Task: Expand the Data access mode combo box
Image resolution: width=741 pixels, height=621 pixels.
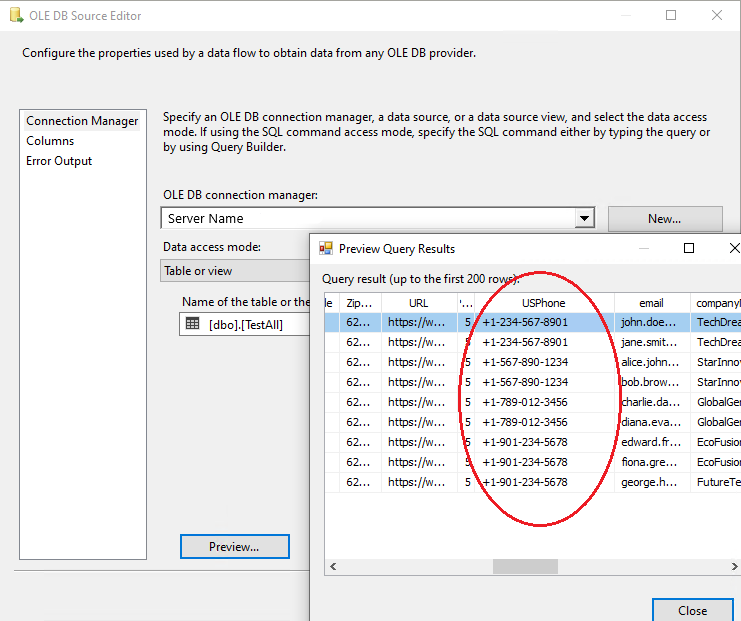Action: coord(235,271)
